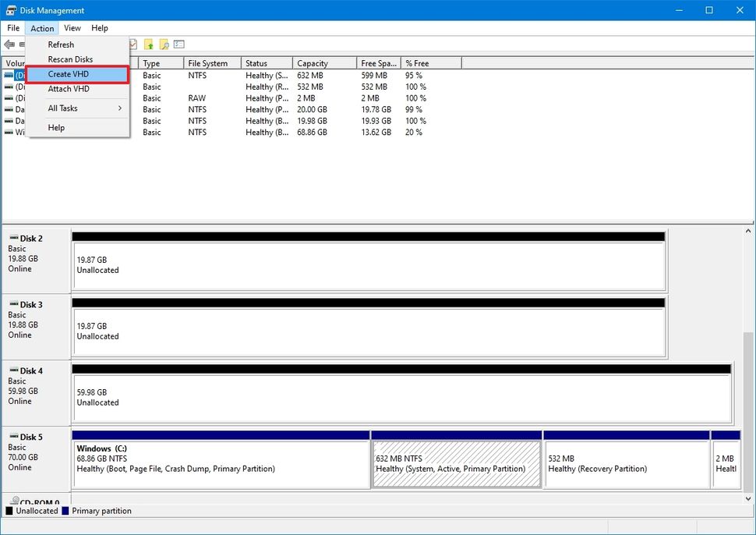Image resolution: width=756 pixels, height=535 pixels.
Task: Click the 99 % free cell
Action: 414,109
